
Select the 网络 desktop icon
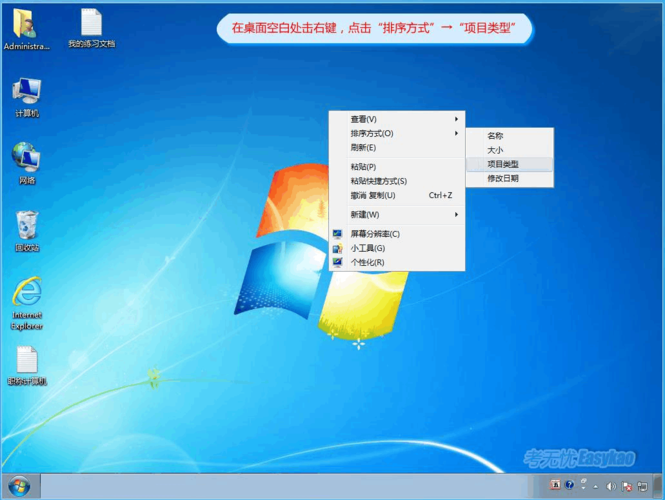pos(27,163)
